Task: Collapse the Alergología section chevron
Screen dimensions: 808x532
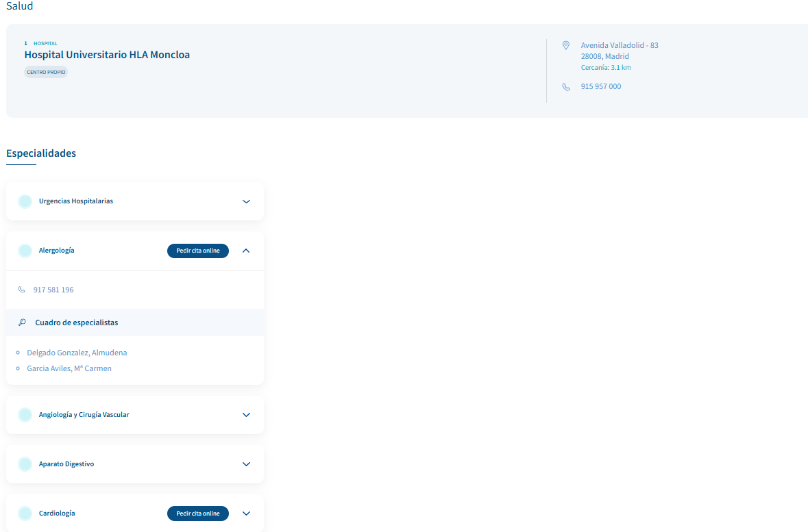Action: pyautogui.click(x=247, y=251)
